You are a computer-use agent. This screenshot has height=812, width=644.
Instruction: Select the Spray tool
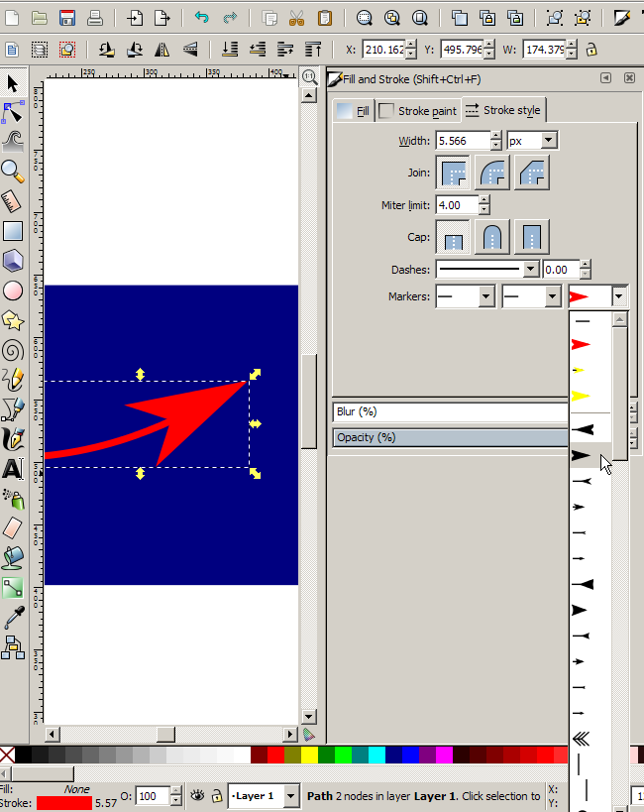coord(13,499)
